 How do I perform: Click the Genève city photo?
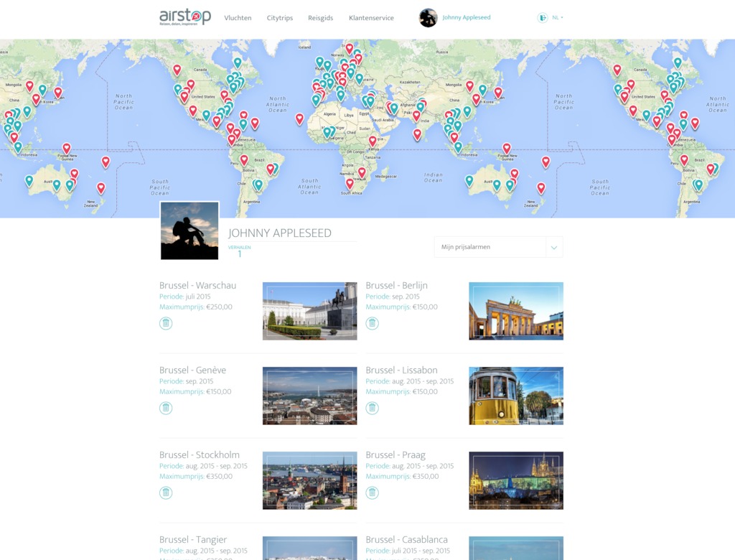point(310,396)
